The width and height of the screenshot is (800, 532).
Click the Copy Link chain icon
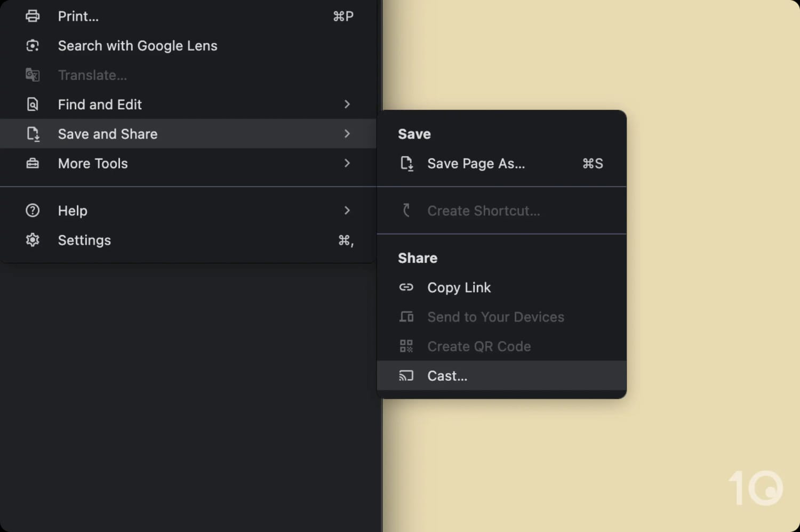(406, 287)
